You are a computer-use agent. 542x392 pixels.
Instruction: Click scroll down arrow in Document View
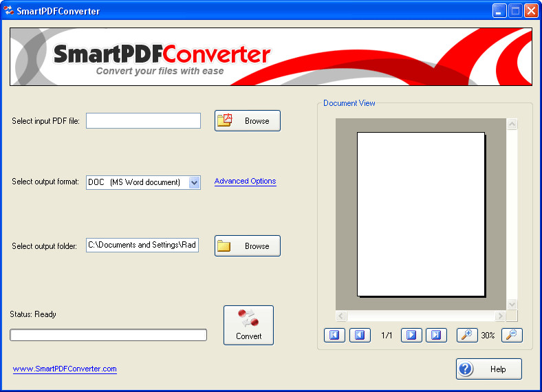pos(512,304)
